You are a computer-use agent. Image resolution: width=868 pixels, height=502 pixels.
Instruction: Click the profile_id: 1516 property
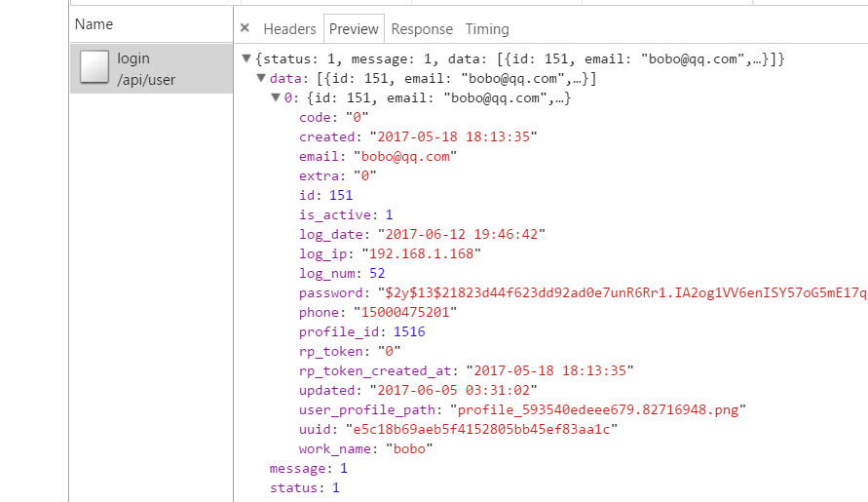362,331
